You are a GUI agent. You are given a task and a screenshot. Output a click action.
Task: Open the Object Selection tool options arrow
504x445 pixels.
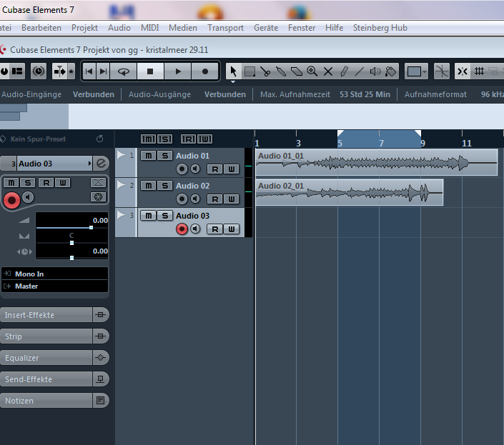pos(233,82)
